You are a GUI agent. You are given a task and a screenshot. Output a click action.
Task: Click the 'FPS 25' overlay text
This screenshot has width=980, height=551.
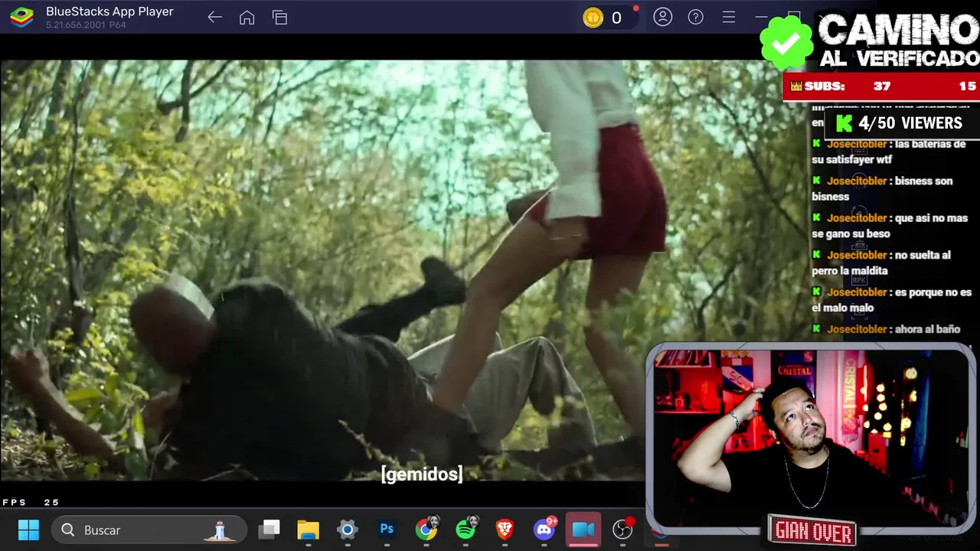31,502
